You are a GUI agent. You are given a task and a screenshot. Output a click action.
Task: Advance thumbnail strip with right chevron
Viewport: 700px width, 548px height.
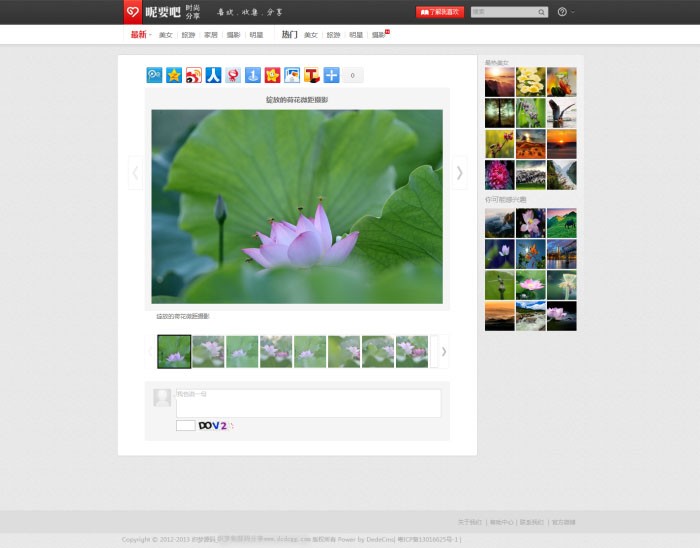coord(444,352)
